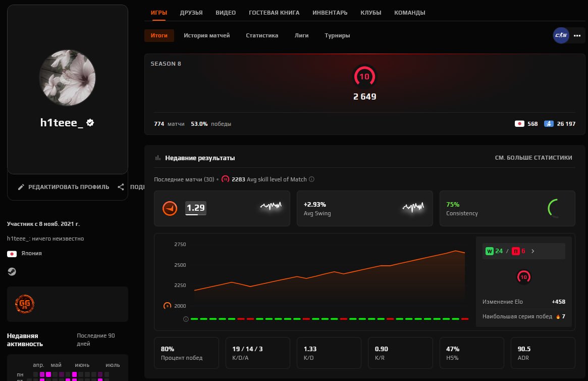Viewport: 588px width, 381px height.
Task: Open the Турниры sub-tab
Action: (x=337, y=35)
